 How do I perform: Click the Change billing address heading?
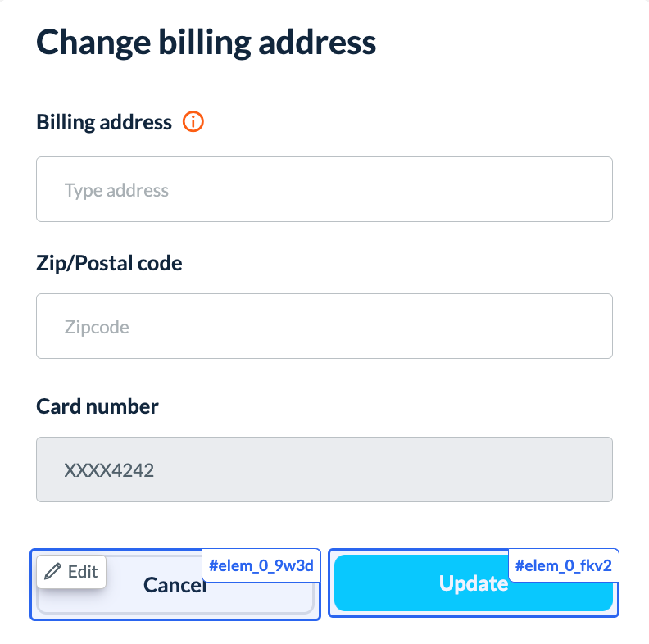(206, 43)
